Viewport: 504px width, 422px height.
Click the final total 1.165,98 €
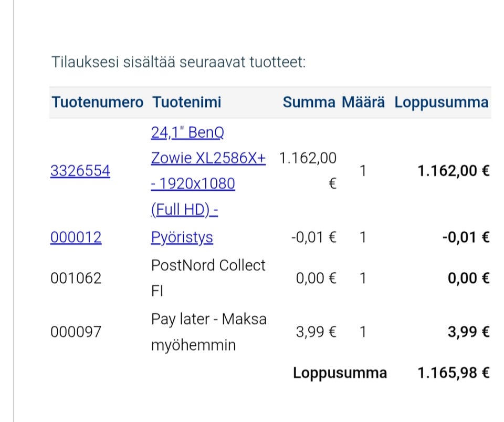click(453, 373)
